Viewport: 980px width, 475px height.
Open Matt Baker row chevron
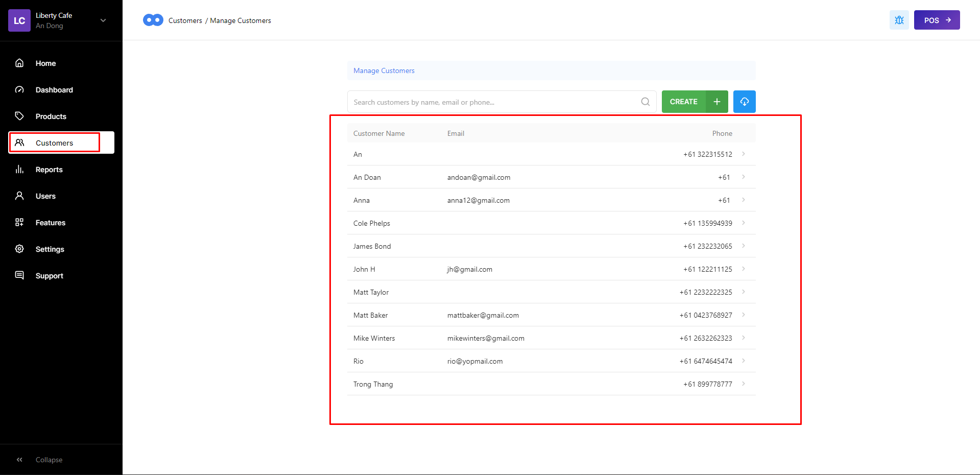click(x=743, y=315)
